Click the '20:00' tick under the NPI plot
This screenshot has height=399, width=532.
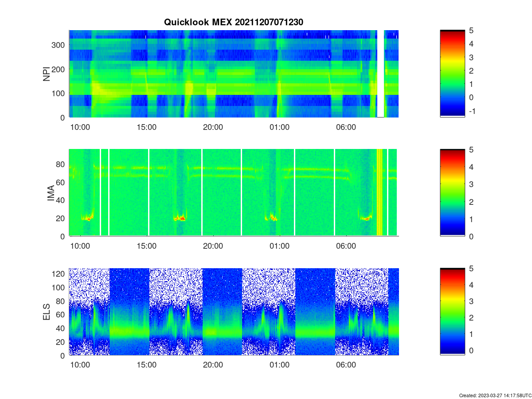click(x=213, y=127)
